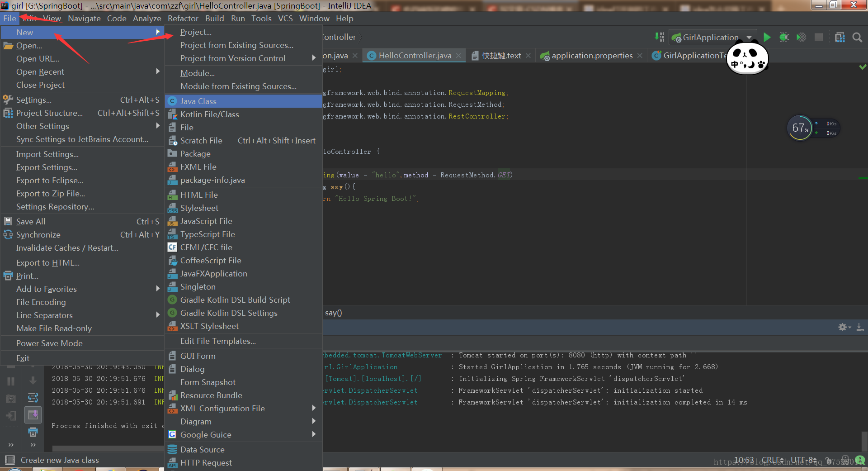Click Synchronize menu item

pyautogui.click(x=82, y=235)
